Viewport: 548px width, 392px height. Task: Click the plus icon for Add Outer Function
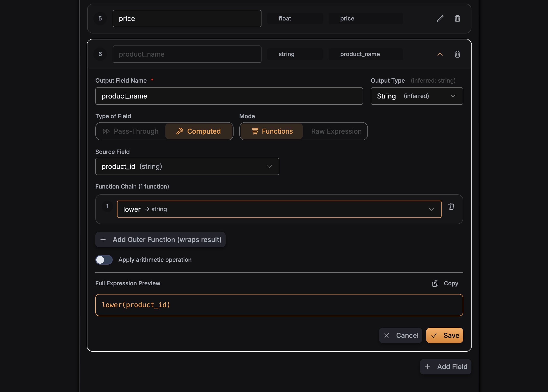coord(103,240)
